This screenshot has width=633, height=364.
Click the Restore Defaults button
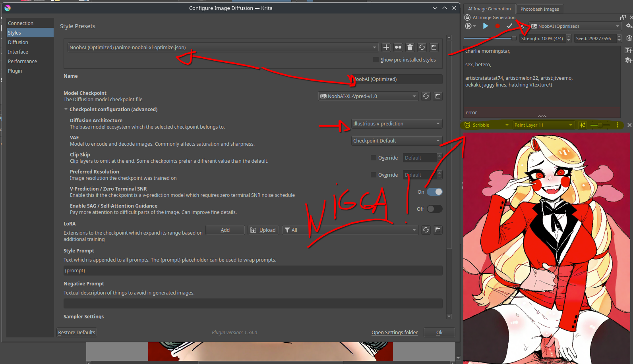click(77, 332)
